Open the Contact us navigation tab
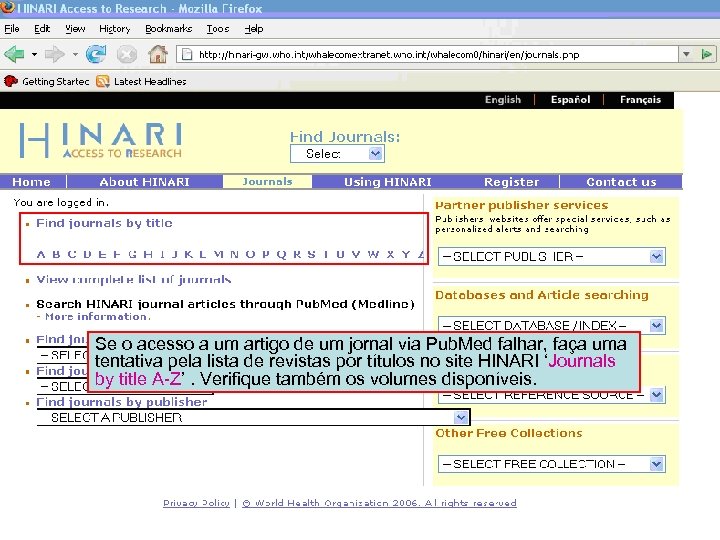 pos(621,182)
